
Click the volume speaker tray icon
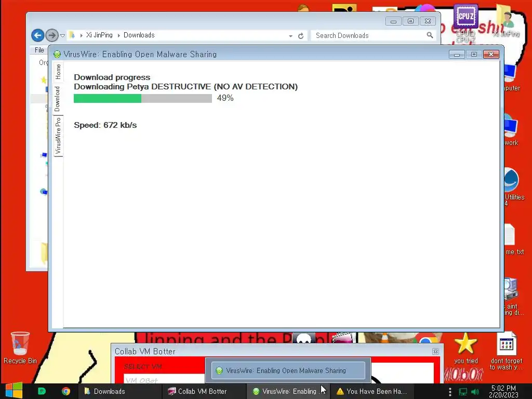point(475,392)
